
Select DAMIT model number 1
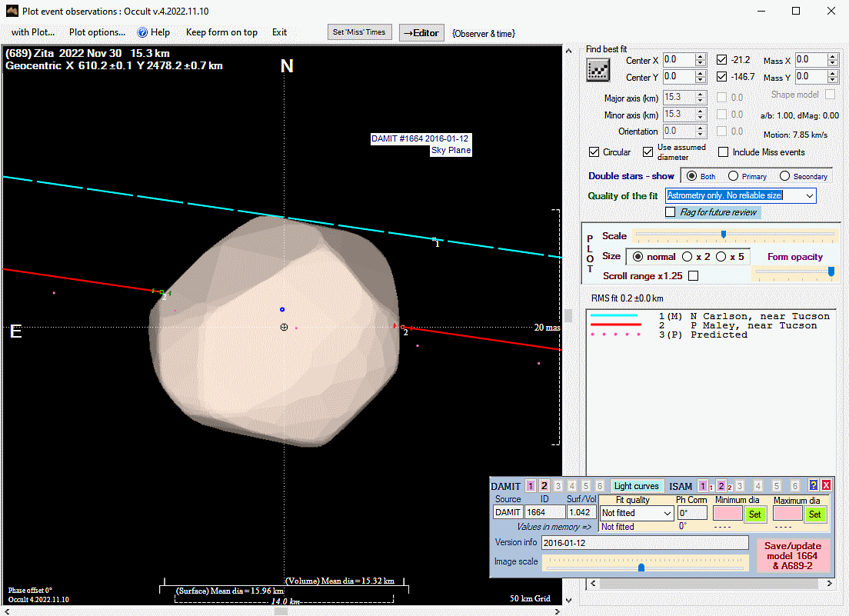[531, 486]
